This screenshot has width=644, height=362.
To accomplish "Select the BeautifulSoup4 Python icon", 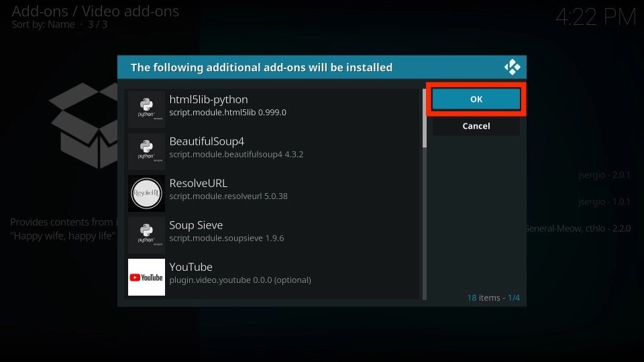I will pos(146,151).
